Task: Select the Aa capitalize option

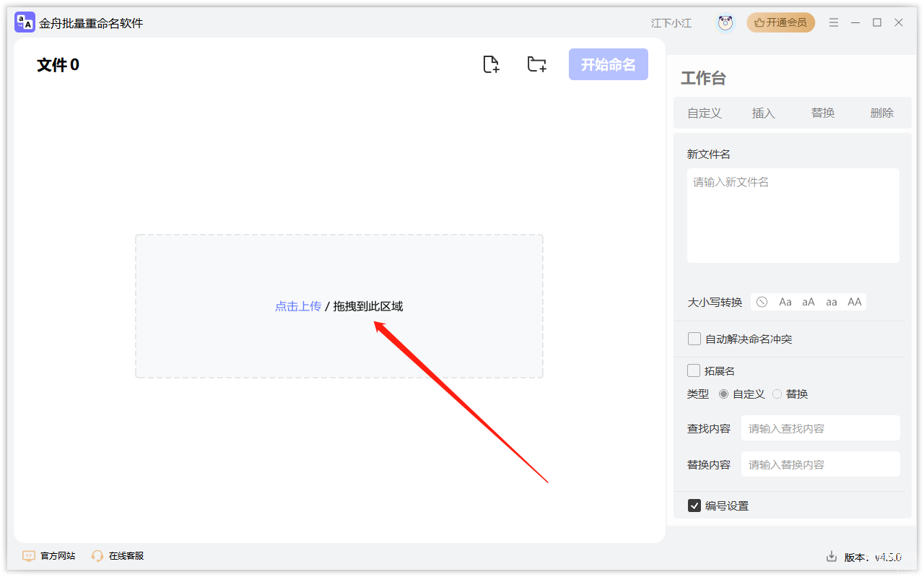Action: pos(785,302)
